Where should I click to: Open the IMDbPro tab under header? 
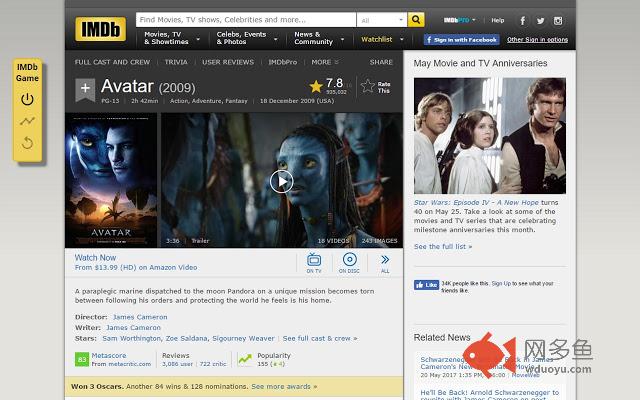[x=282, y=62]
